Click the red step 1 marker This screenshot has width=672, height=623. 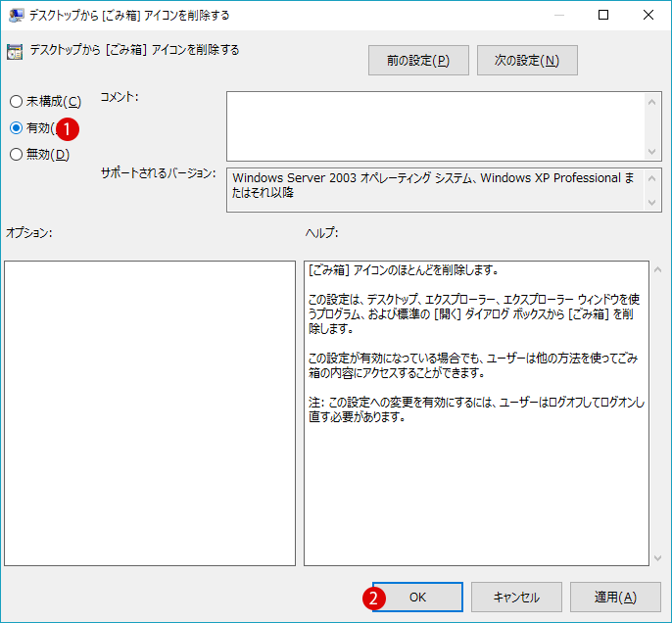point(68,127)
